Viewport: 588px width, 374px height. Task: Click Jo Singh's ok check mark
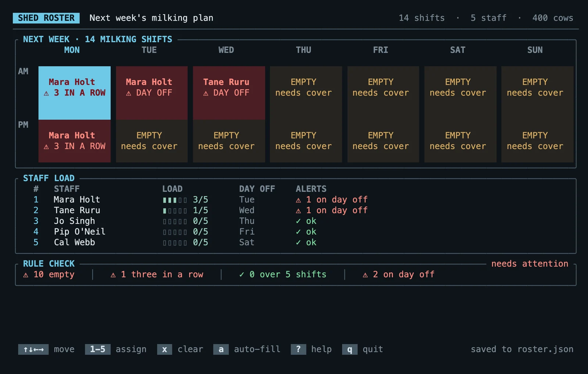pos(298,221)
